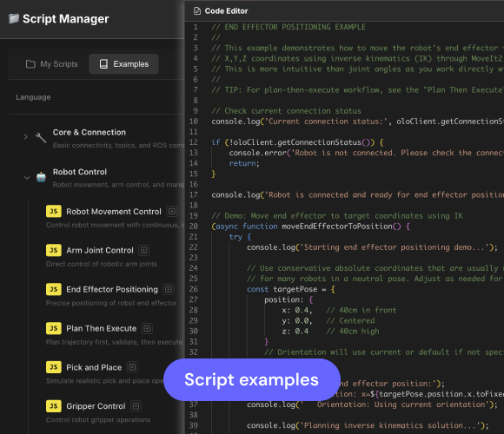Click the Script Manager folder icon

pyautogui.click(x=14, y=18)
